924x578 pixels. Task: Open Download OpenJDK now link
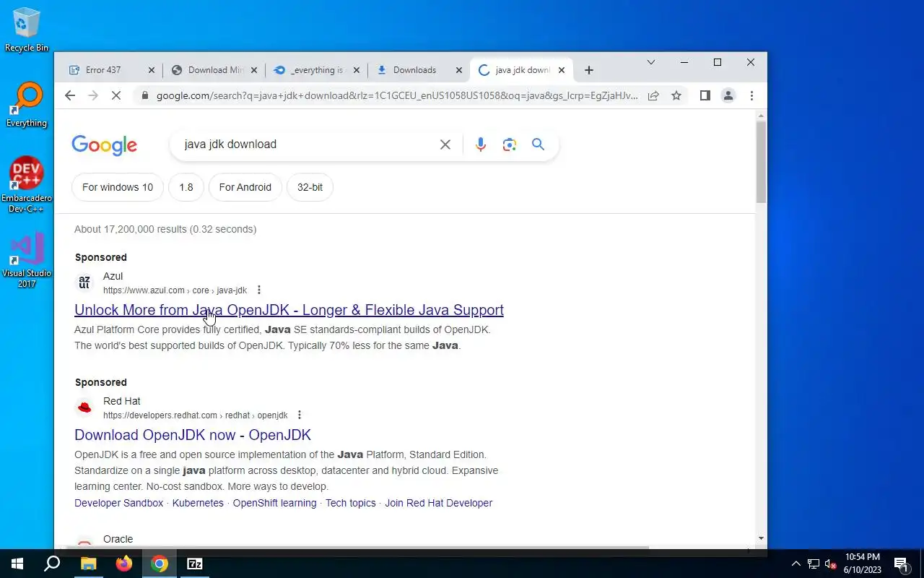tap(193, 435)
